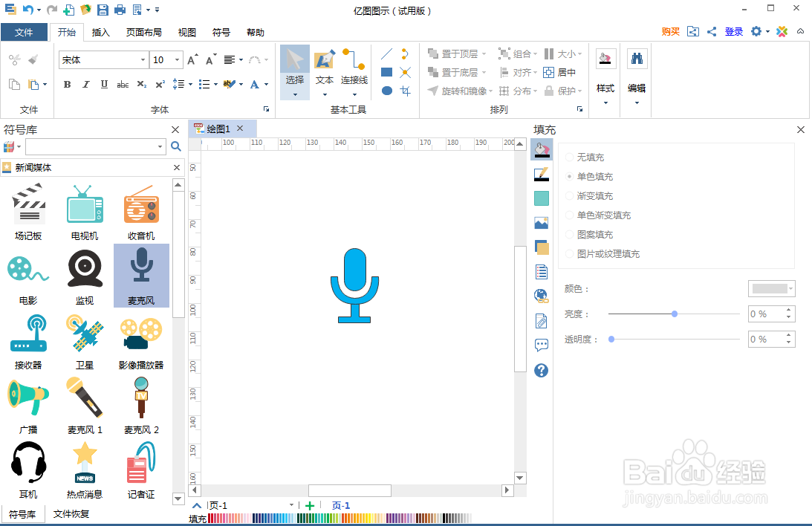This screenshot has height=526, width=812.
Task: Open the line style panel icon
Action: click(541, 174)
